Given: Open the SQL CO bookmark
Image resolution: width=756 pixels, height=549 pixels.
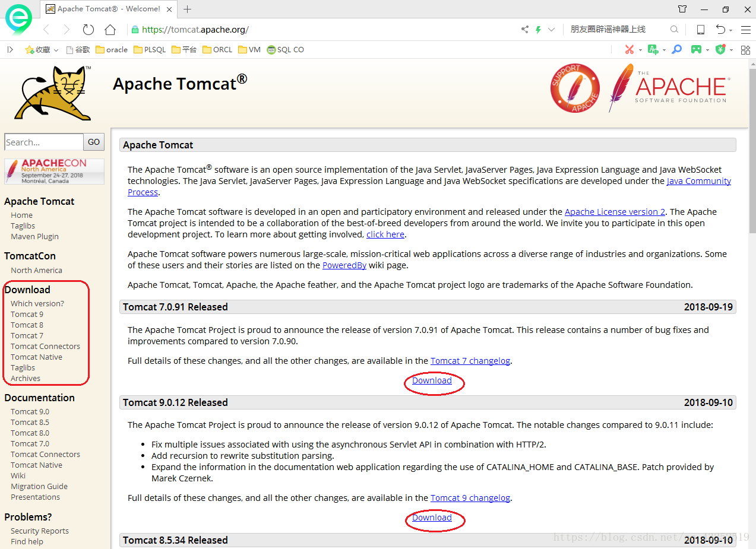Looking at the screenshot, I should pyautogui.click(x=286, y=50).
